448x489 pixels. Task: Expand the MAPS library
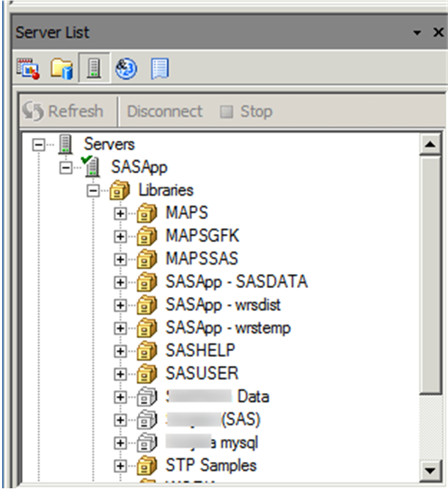tap(120, 213)
